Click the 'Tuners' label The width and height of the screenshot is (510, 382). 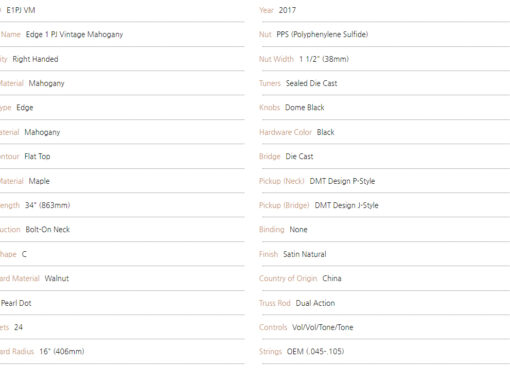[x=270, y=83]
